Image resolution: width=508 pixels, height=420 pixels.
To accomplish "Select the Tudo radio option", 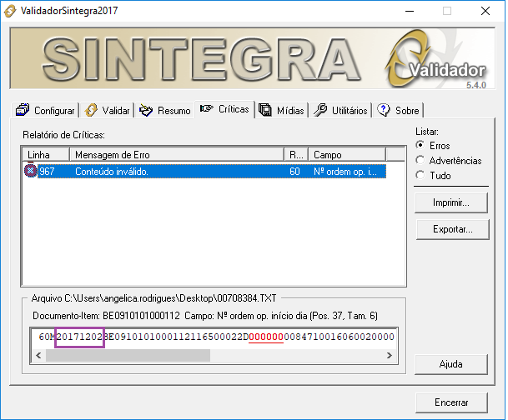I will click(434, 175).
